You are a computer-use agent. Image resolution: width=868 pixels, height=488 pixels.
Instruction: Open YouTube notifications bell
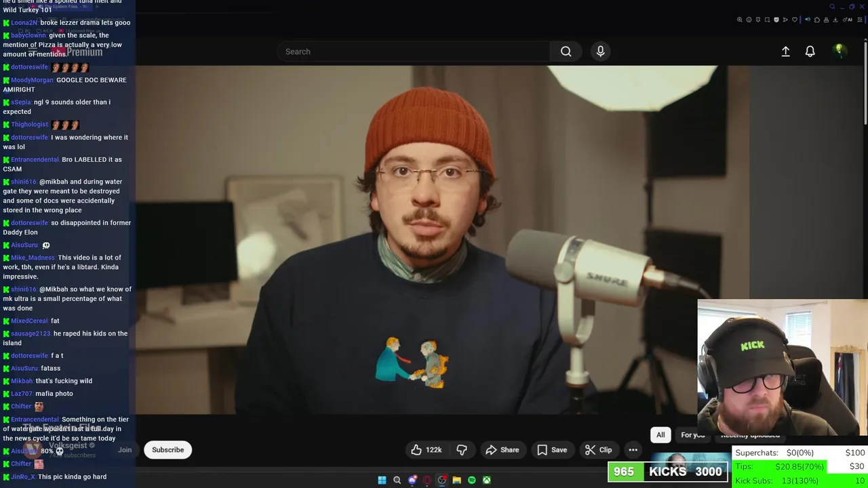[x=810, y=52]
